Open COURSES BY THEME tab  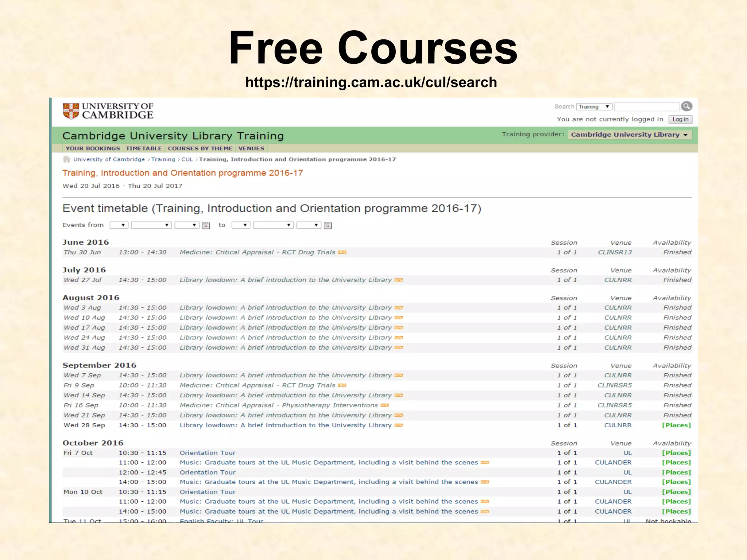click(x=200, y=148)
